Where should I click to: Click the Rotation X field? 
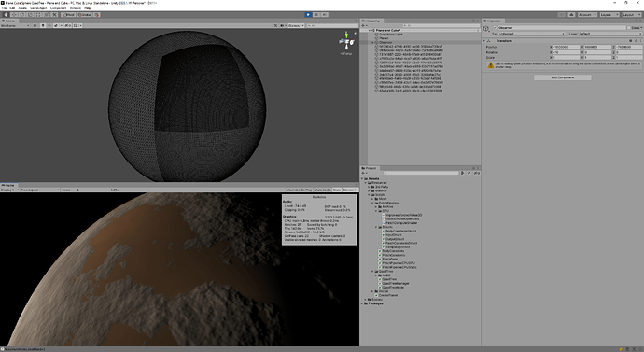click(567, 52)
